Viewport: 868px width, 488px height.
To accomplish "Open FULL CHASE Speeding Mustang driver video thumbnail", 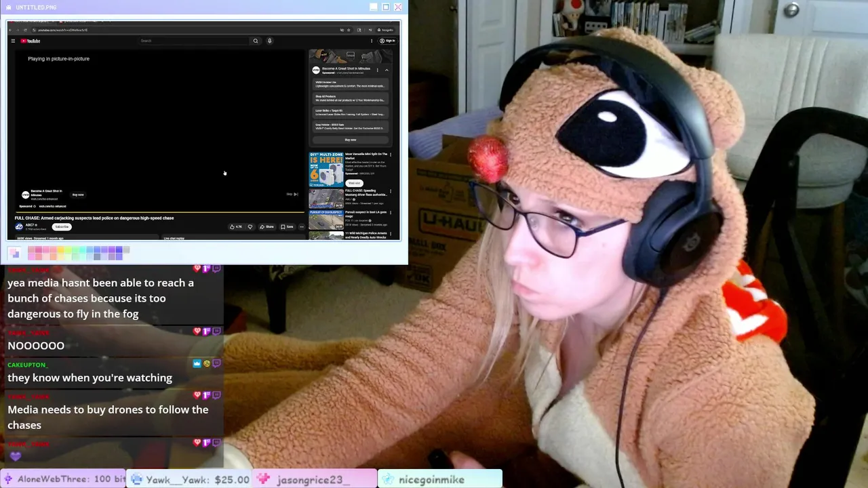I will click(x=326, y=199).
